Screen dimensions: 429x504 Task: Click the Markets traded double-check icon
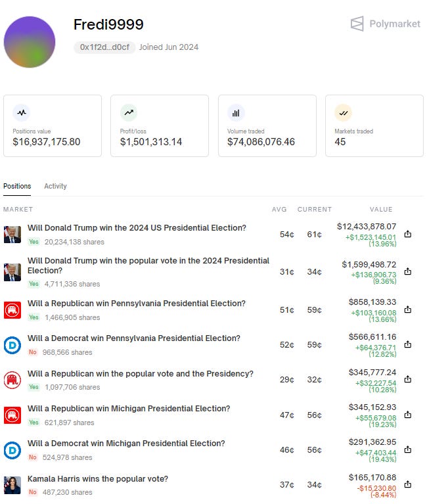point(344,113)
